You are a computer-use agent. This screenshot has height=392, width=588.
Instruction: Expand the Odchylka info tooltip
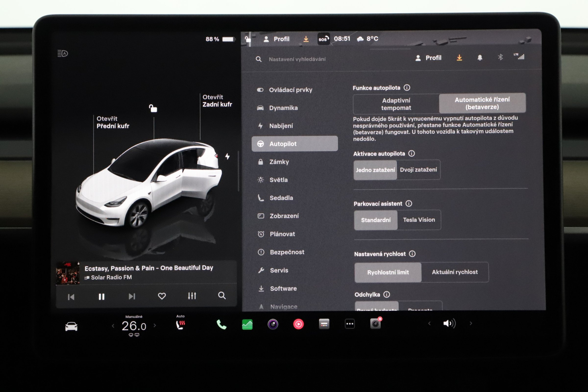[x=386, y=294]
